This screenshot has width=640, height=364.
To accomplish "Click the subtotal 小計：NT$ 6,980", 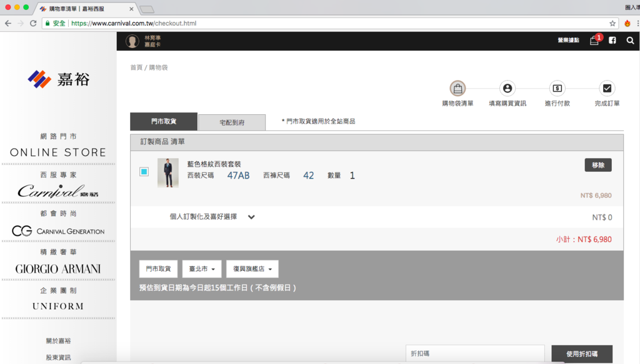I will point(584,239).
